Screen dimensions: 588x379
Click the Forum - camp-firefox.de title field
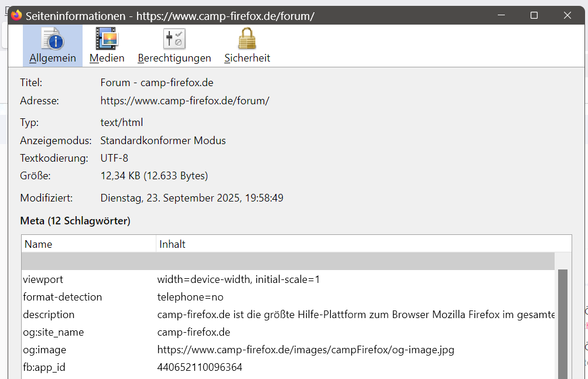[x=157, y=83]
